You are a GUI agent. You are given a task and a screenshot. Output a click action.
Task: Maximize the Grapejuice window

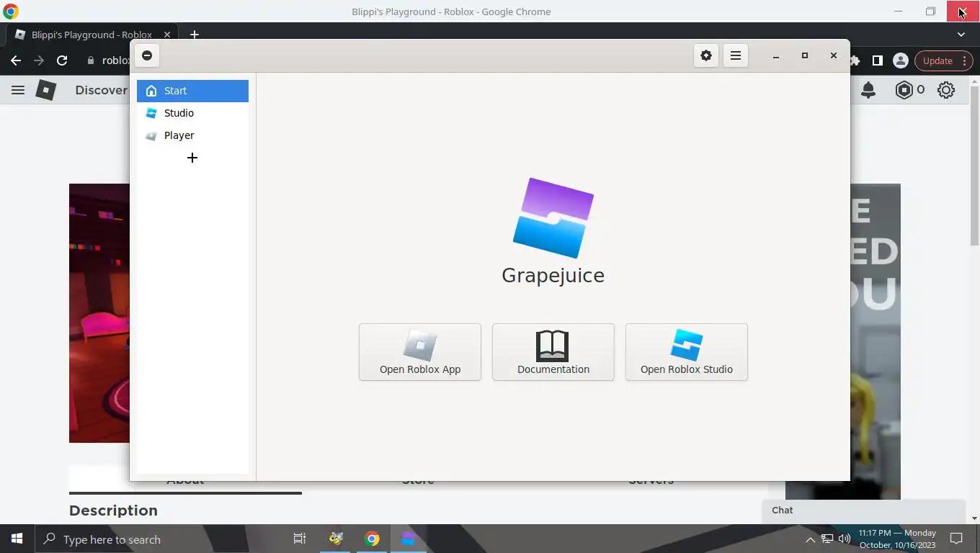(x=805, y=55)
